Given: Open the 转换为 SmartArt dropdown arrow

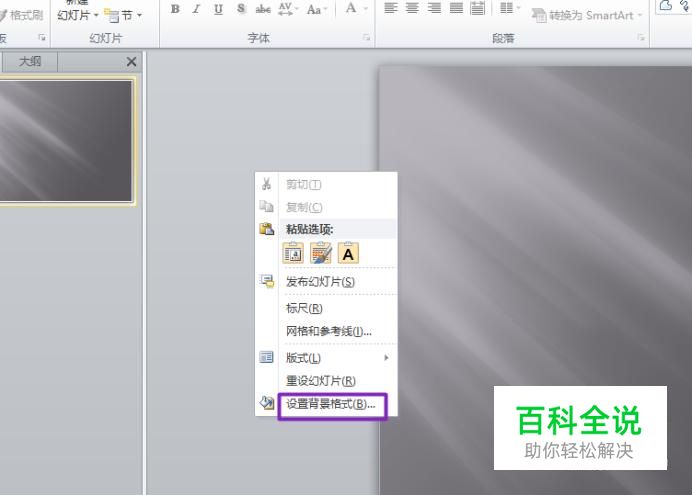Looking at the screenshot, I should (640, 15).
